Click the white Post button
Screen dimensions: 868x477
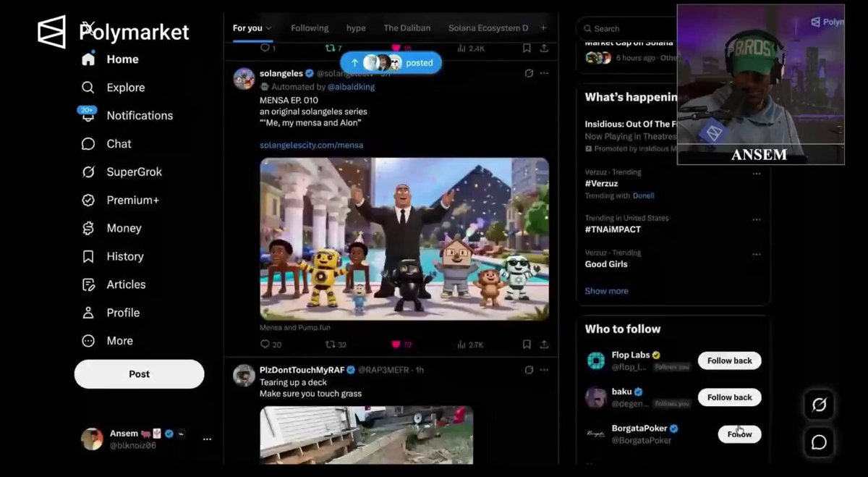point(140,374)
